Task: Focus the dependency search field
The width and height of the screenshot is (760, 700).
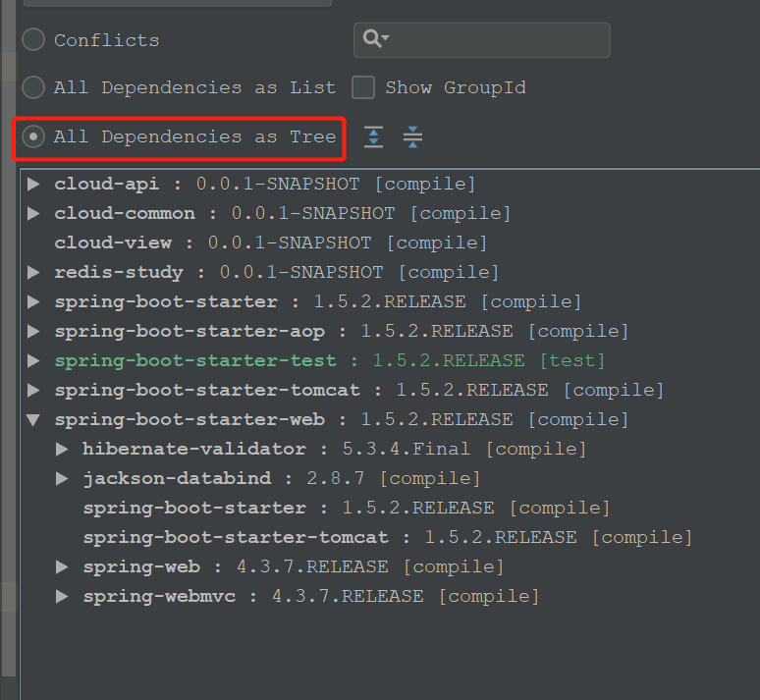Action: click(x=482, y=39)
